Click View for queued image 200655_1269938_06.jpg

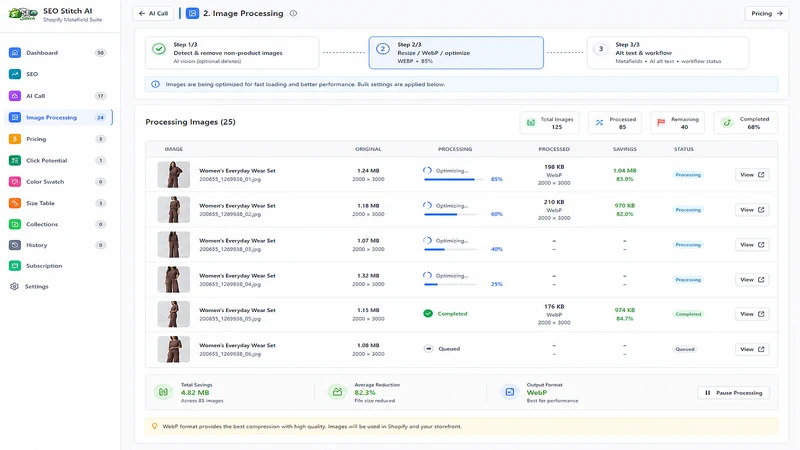point(752,349)
